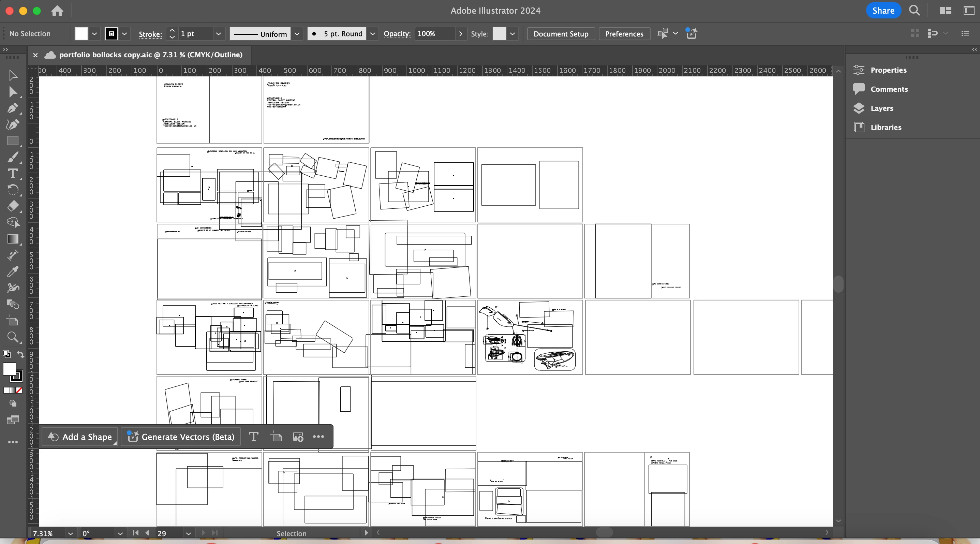Reset default fill and stroke
Viewport: 980px width, 544px height.
[6, 354]
